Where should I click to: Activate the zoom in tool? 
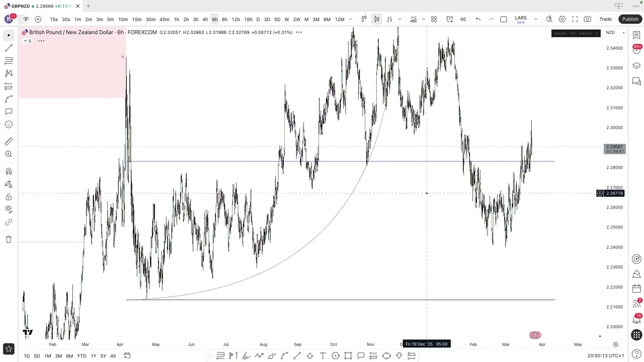[9, 154]
